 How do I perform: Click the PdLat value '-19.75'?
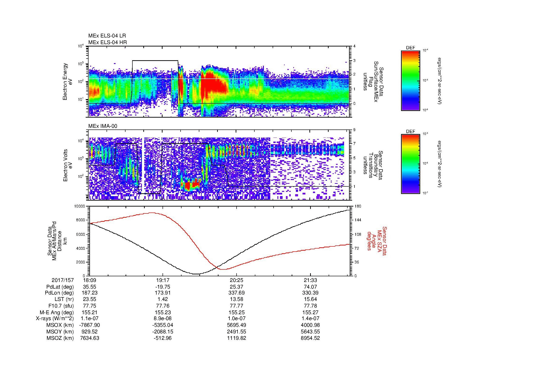point(163,287)
